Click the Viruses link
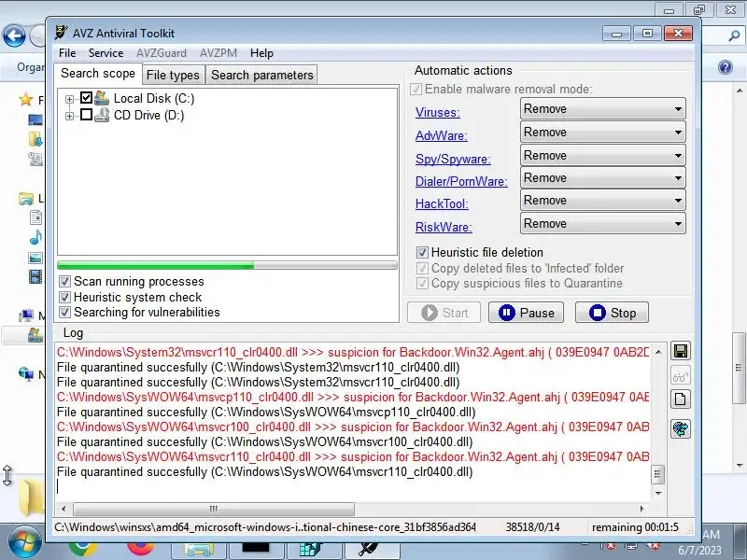This screenshot has height=560, width=747. point(437,112)
